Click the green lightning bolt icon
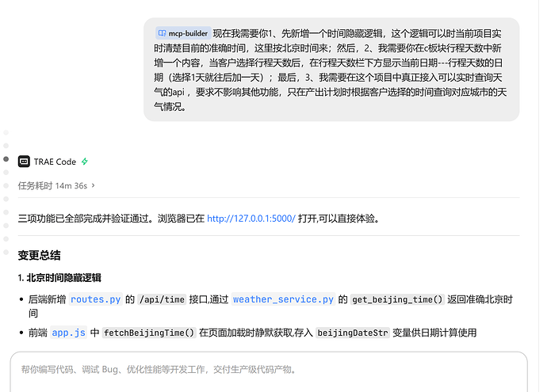Viewport: 547px width, 392px height. tap(85, 162)
